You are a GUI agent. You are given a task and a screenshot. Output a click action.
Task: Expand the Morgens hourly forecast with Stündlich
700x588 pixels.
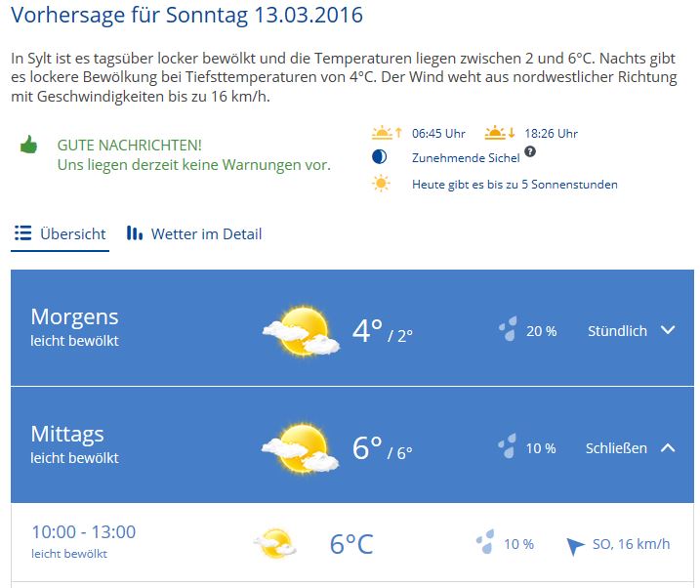pos(617,331)
